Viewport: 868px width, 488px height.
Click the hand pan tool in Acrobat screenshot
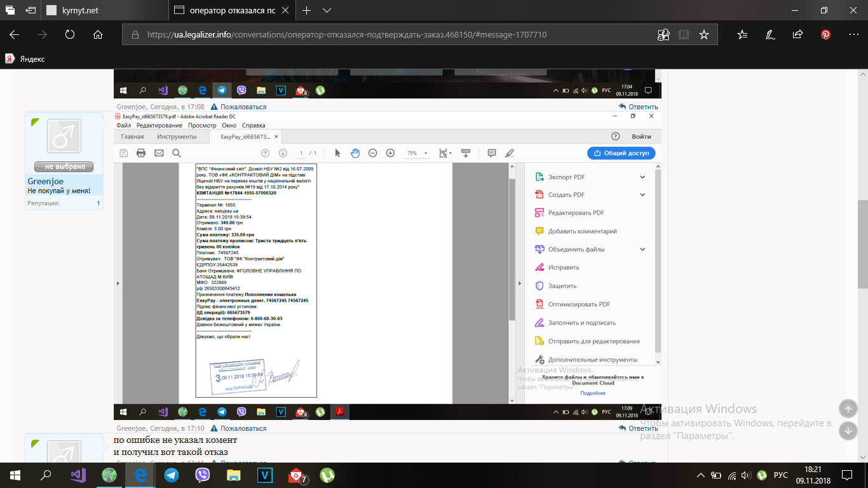click(355, 153)
